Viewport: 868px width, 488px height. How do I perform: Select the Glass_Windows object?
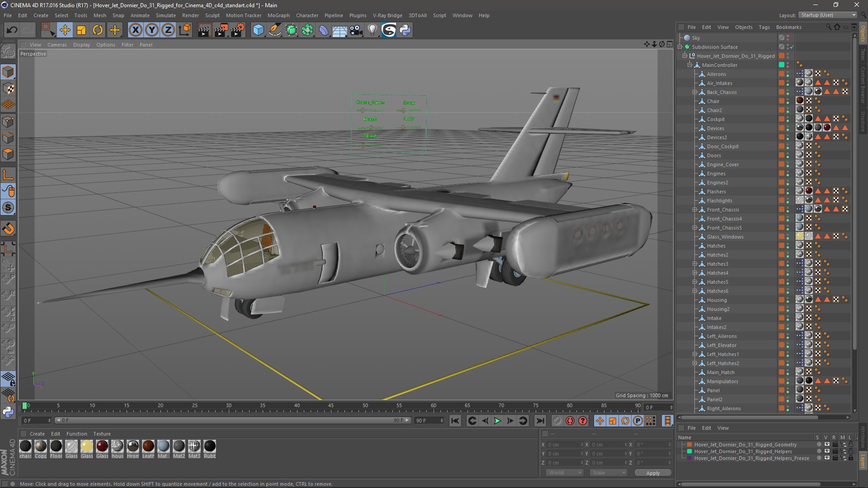[x=725, y=237]
